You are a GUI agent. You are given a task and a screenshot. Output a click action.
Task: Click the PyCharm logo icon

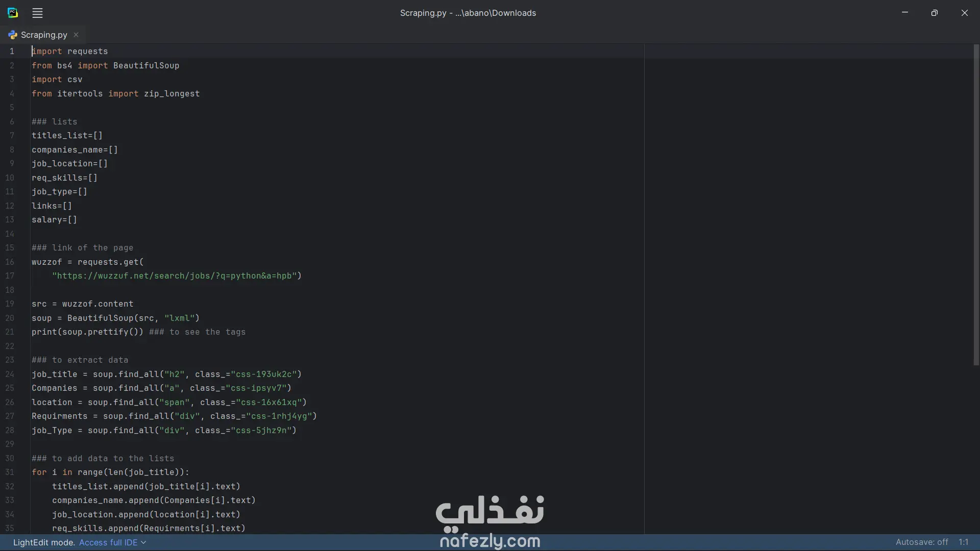(13, 13)
